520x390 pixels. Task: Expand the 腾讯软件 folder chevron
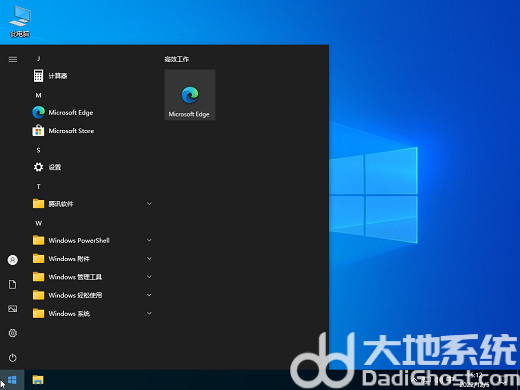149,204
